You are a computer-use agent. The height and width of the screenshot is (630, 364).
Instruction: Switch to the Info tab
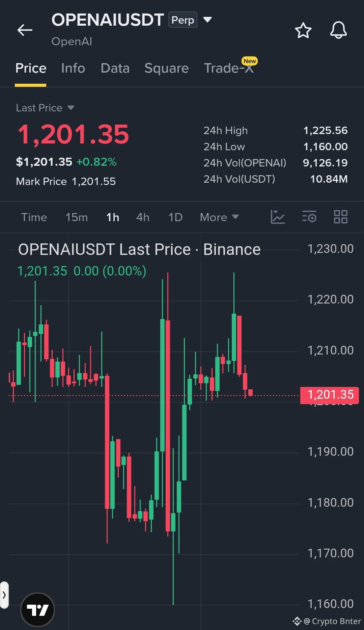[73, 68]
